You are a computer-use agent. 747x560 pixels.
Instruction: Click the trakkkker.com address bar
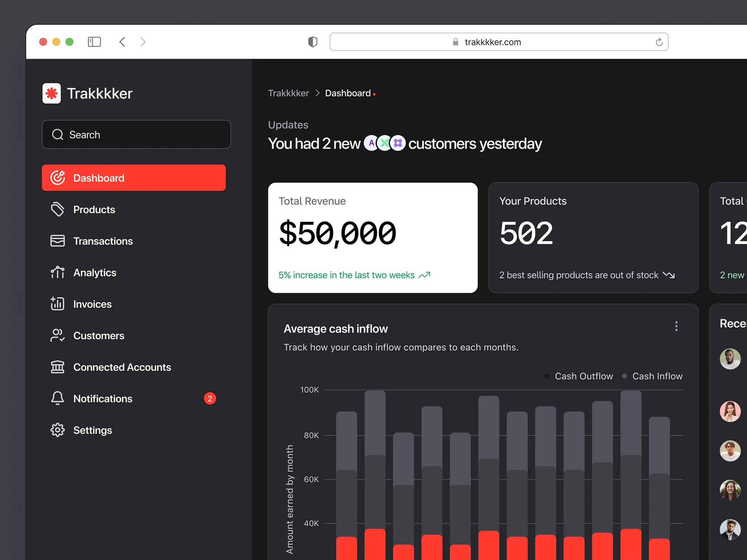click(x=499, y=42)
